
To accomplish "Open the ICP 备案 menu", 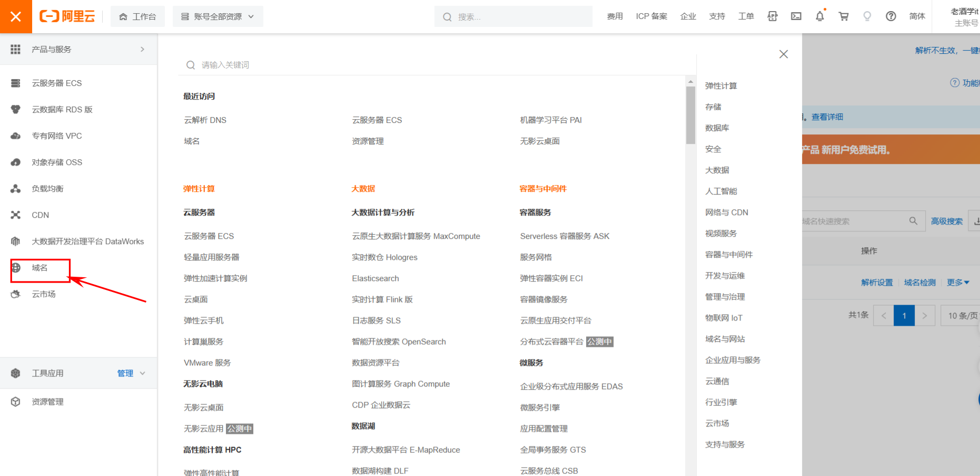I will [x=651, y=16].
